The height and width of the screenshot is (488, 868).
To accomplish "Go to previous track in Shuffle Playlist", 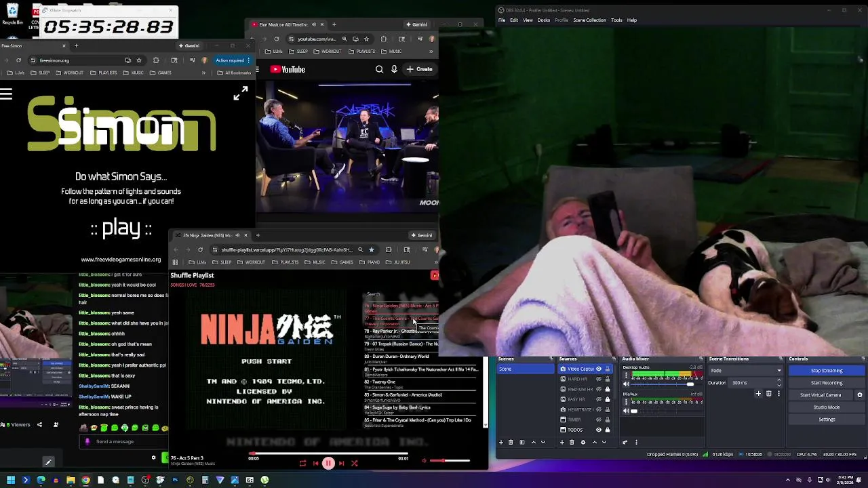I will coord(315,464).
